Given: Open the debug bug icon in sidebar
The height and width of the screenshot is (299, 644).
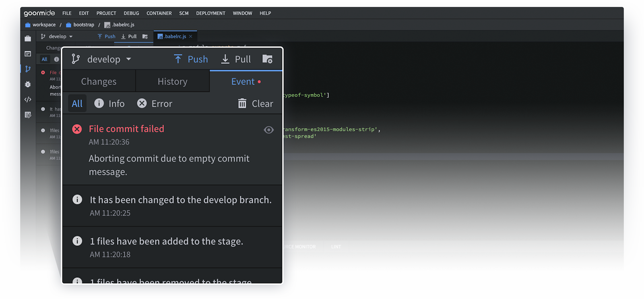Looking at the screenshot, I should (28, 84).
